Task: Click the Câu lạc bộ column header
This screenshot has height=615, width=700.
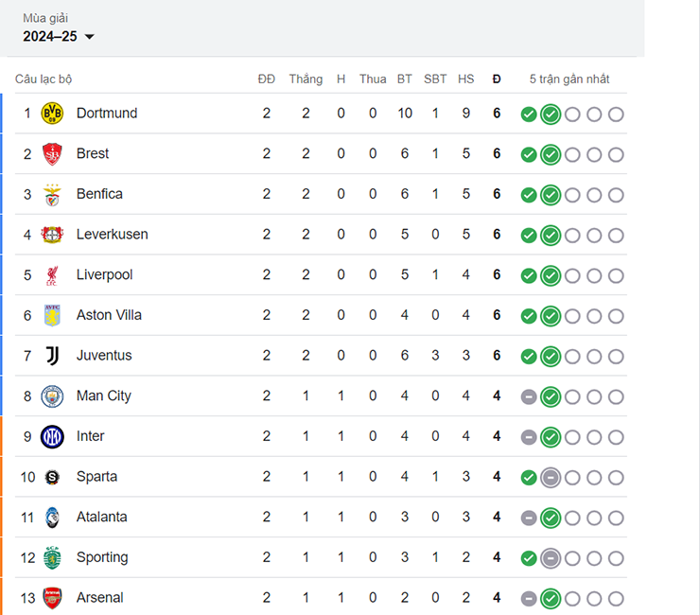Action: pyautogui.click(x=44, y=79)
